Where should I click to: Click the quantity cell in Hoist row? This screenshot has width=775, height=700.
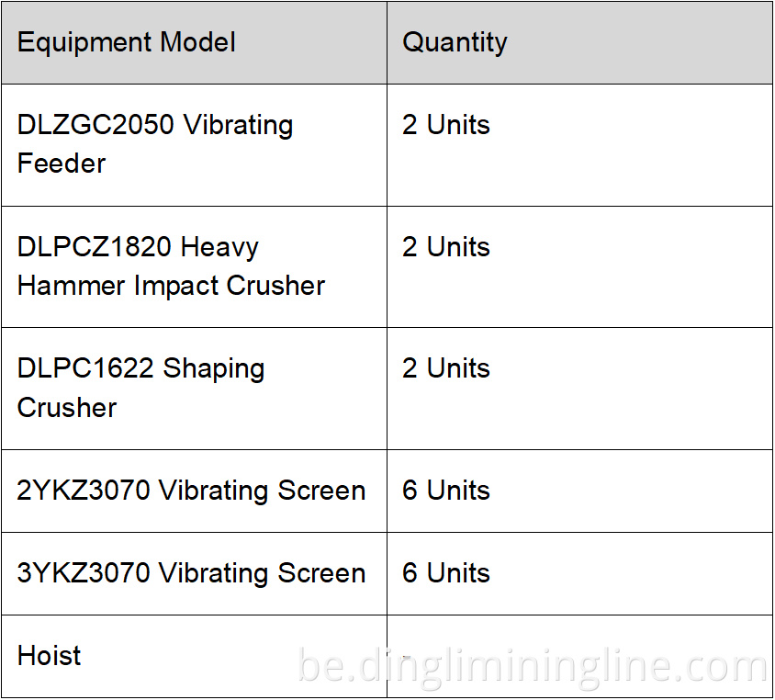coord(578,656)
